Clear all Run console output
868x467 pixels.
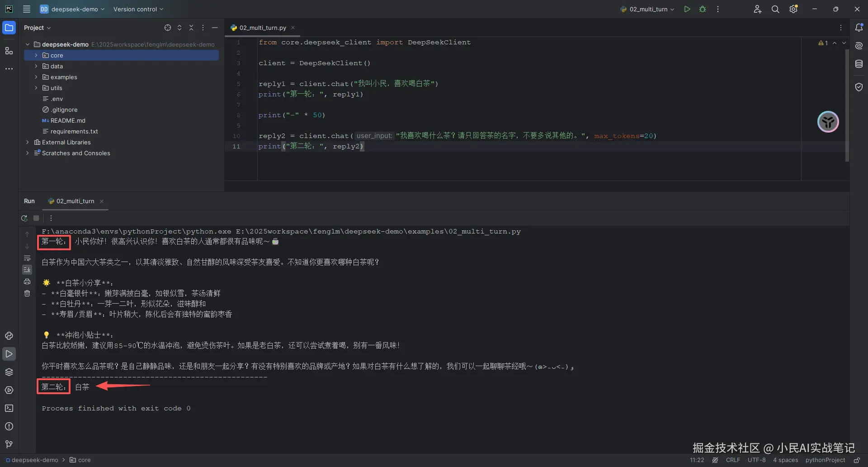(x=27, y=293)
